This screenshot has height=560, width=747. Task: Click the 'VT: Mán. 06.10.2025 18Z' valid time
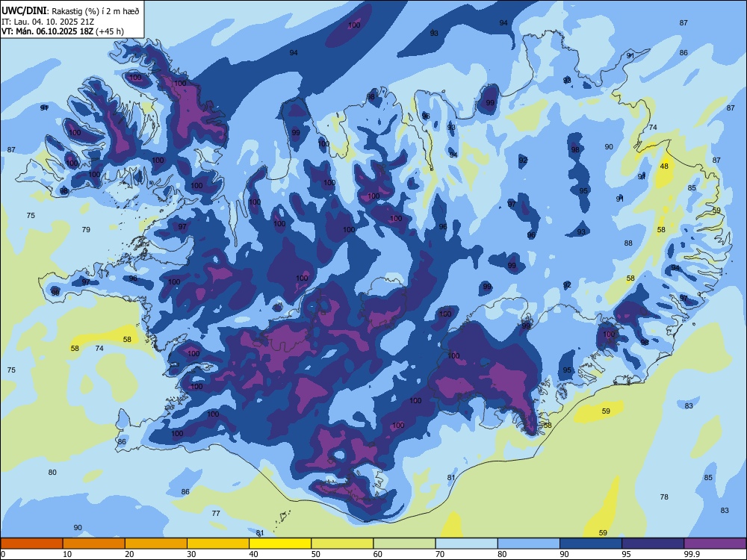(x=48, y=31)
